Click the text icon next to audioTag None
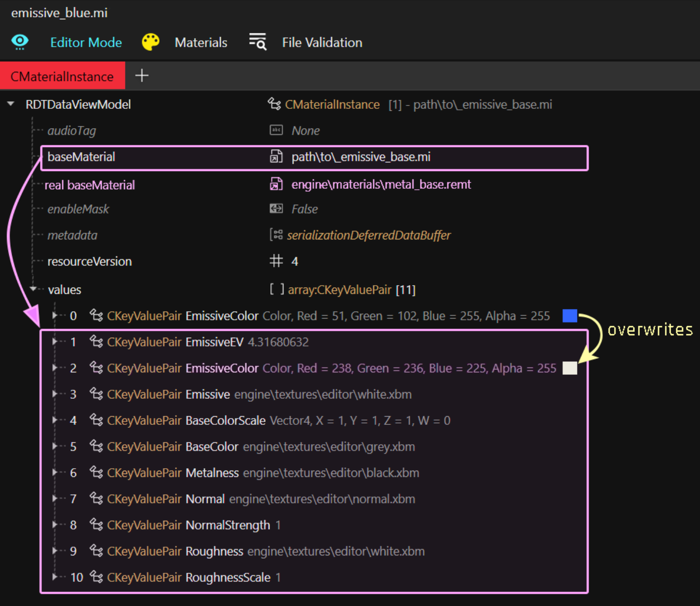Screen dimensions: 700x606 pyautogui.click(x=276, y=130)
